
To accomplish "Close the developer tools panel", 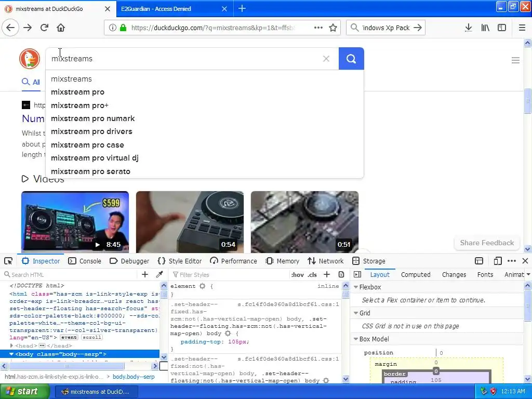I will coord(525,261).
